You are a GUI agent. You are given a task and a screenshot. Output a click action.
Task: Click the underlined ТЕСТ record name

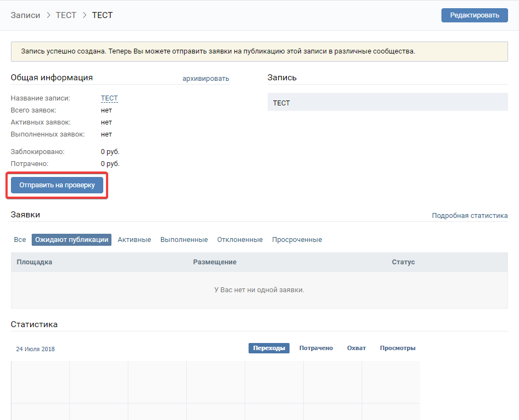click(109, 98)
